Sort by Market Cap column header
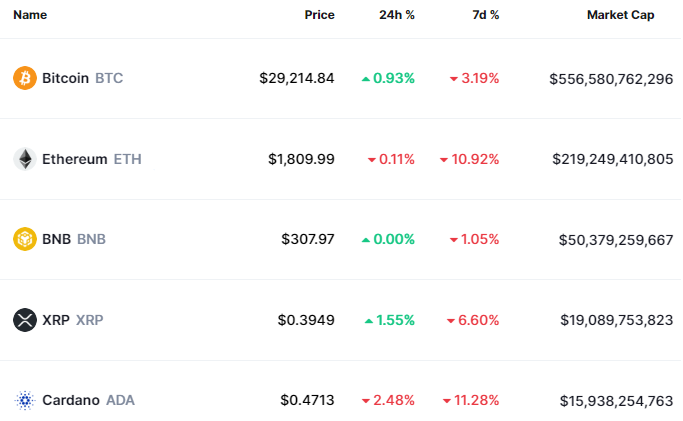 coord(620,16)
